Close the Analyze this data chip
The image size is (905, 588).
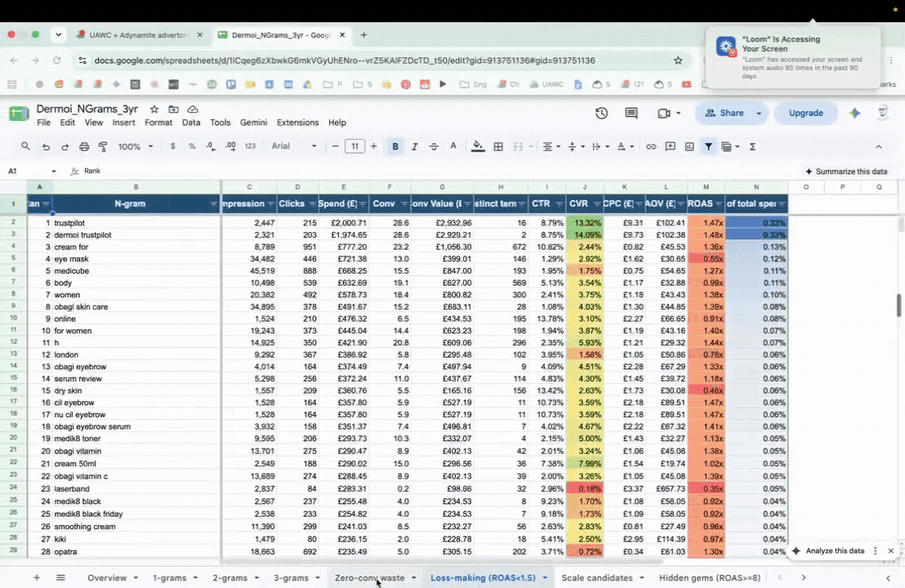890,551
